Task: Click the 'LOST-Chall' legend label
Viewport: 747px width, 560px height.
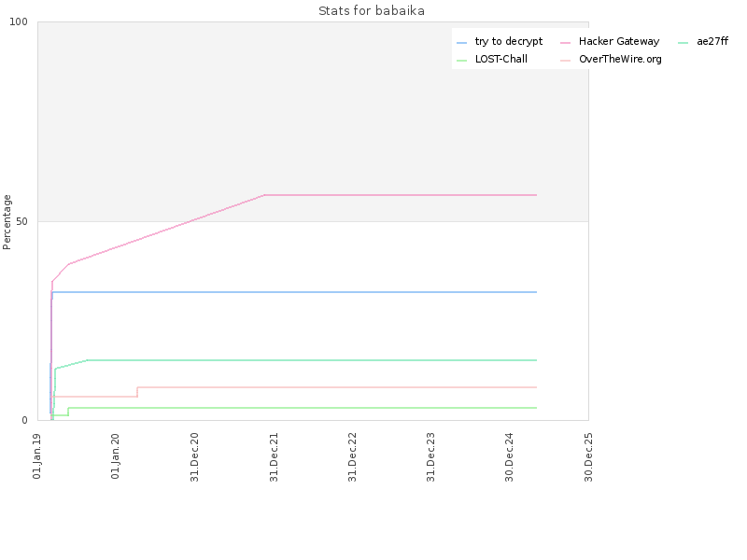Action: tap(501, 59)
